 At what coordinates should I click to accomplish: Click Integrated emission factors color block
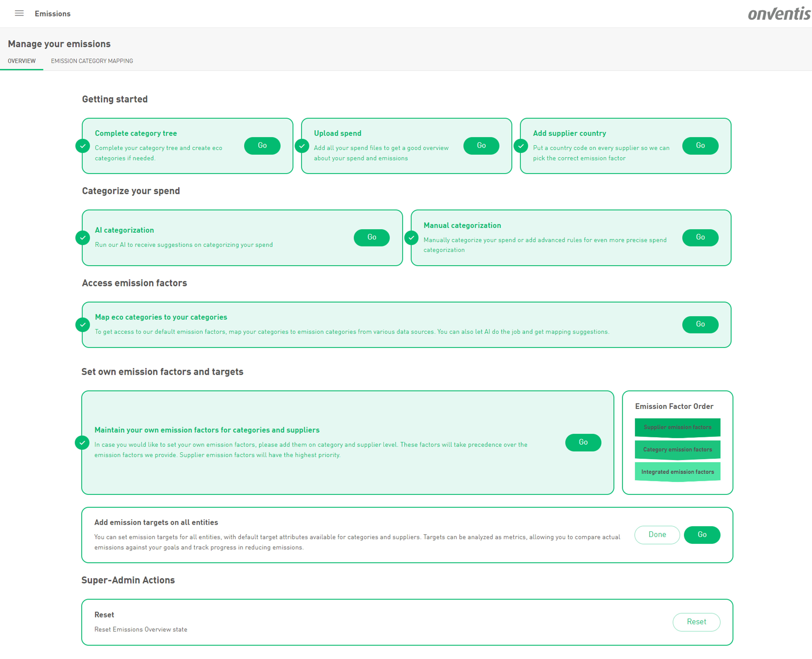point(677,472)
